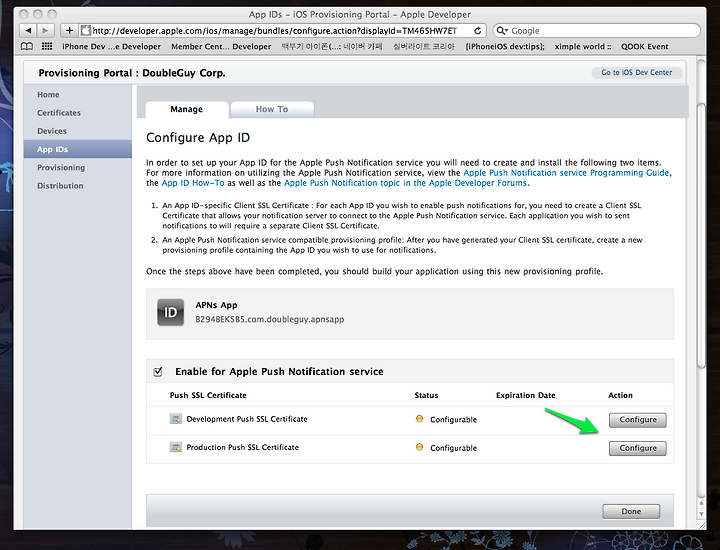Click the Status column header
This screenshot has height=550, width=720.
point(426,395)
